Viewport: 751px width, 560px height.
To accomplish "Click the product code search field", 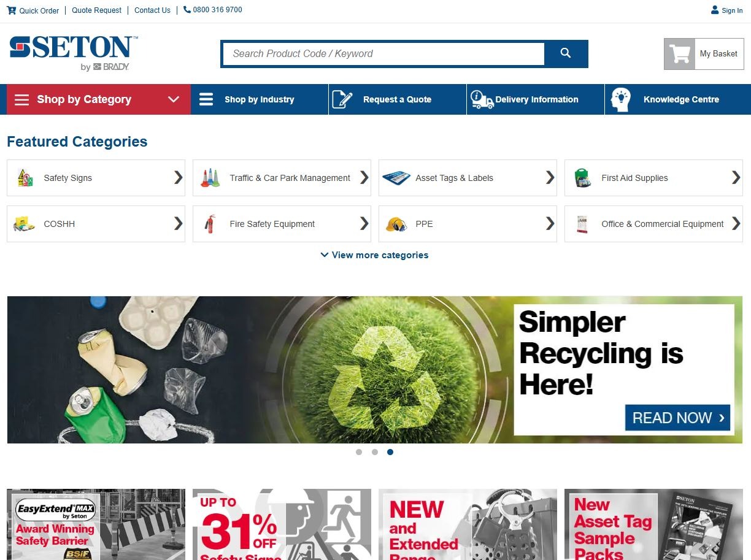I will pyautogui.click(x=383, y=53).
